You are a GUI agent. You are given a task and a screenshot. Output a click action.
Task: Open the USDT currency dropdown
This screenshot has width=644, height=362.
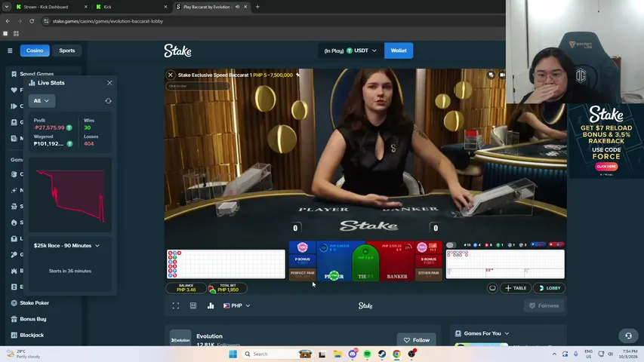(350, 51)
